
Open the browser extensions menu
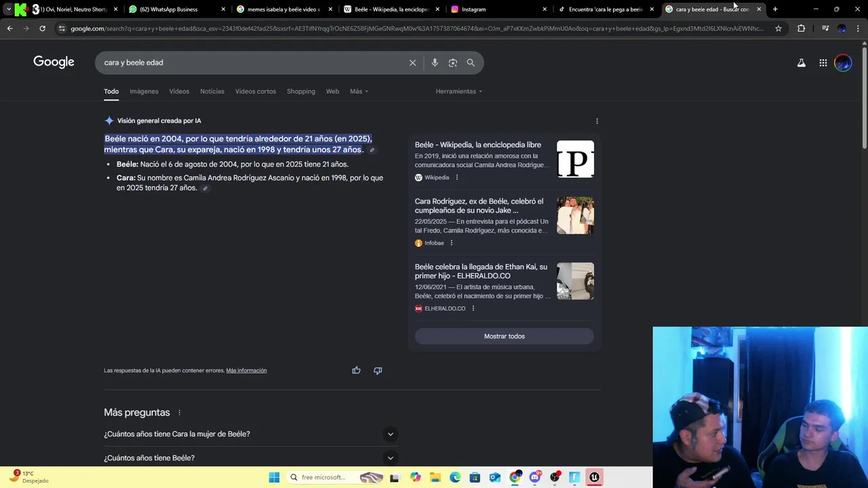801,28
